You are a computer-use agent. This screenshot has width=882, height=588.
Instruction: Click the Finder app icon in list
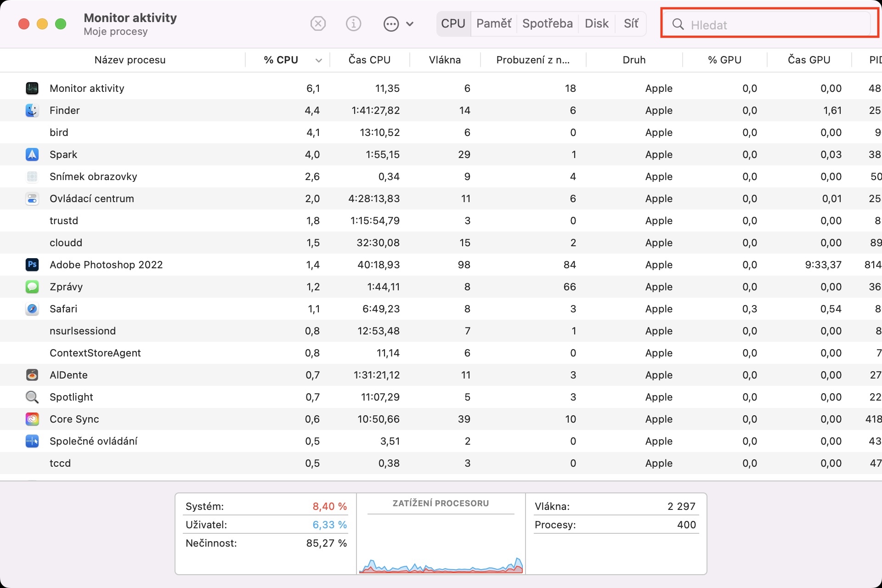pos(32,110)
